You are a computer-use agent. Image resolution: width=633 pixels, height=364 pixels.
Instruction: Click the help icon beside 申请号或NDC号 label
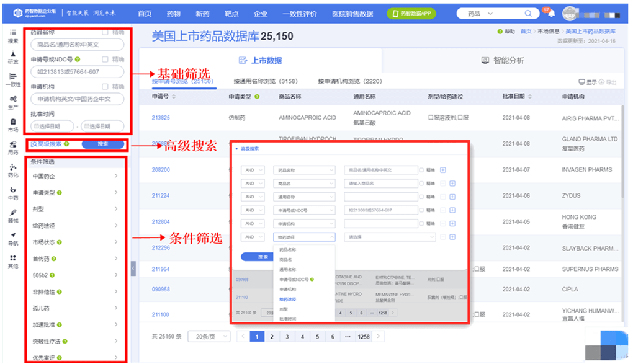click(78, 60)
